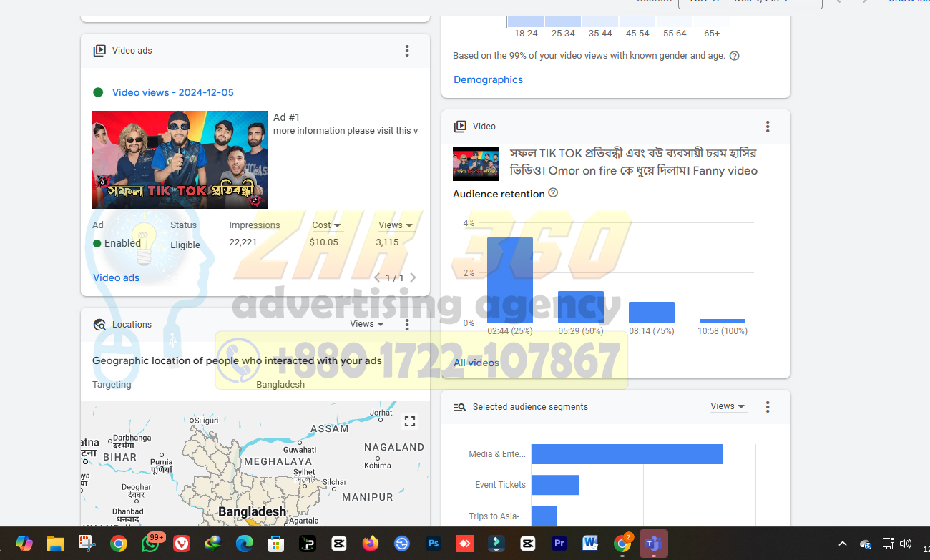Click the volume icon in system tray
The width and height of the screenshot is (930, 560).
pos(906,544)
